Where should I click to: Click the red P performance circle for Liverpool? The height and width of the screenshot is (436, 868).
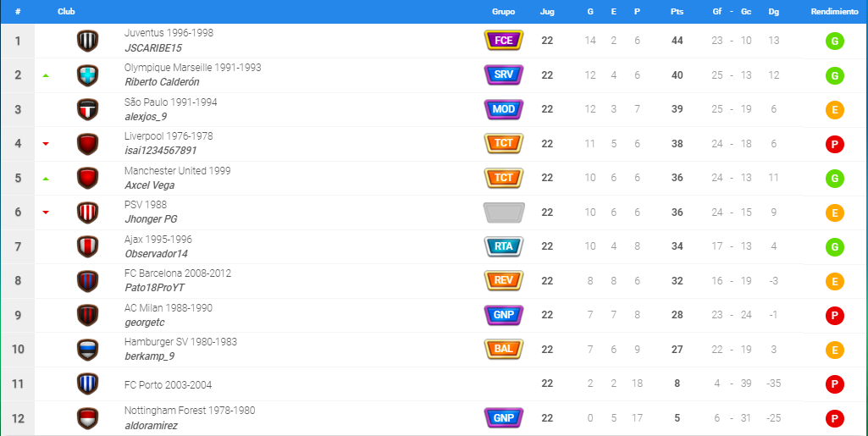(835, 144)
